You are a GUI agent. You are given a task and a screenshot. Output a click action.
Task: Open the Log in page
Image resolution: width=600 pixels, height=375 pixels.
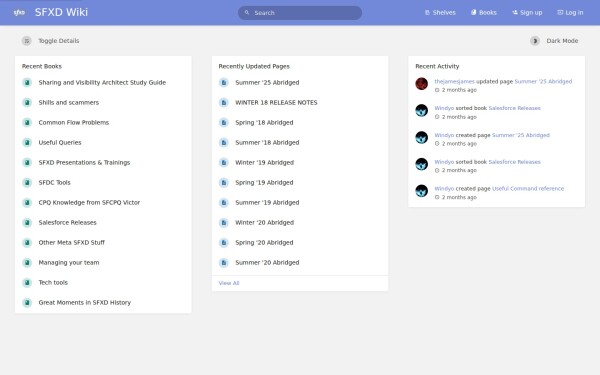[570, 13]
